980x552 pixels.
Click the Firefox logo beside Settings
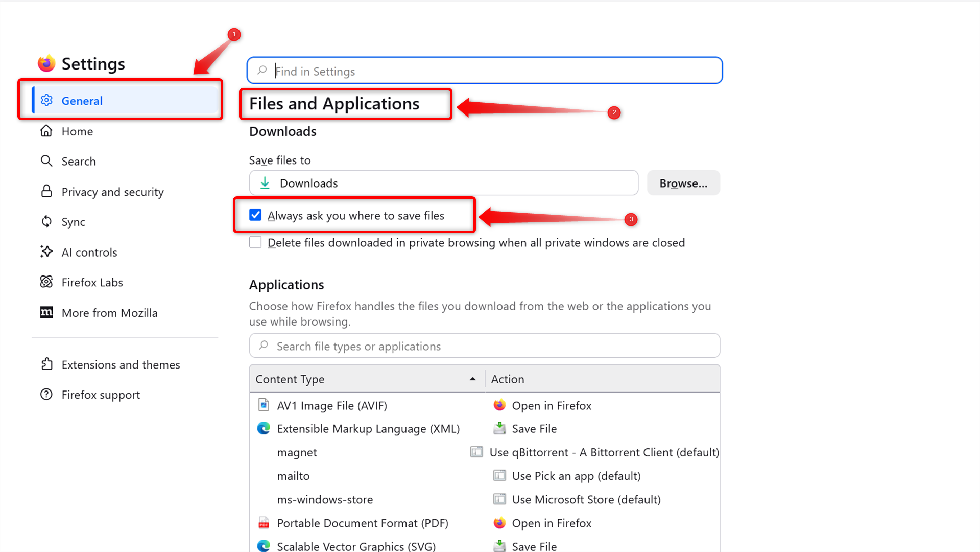point(46,63)
